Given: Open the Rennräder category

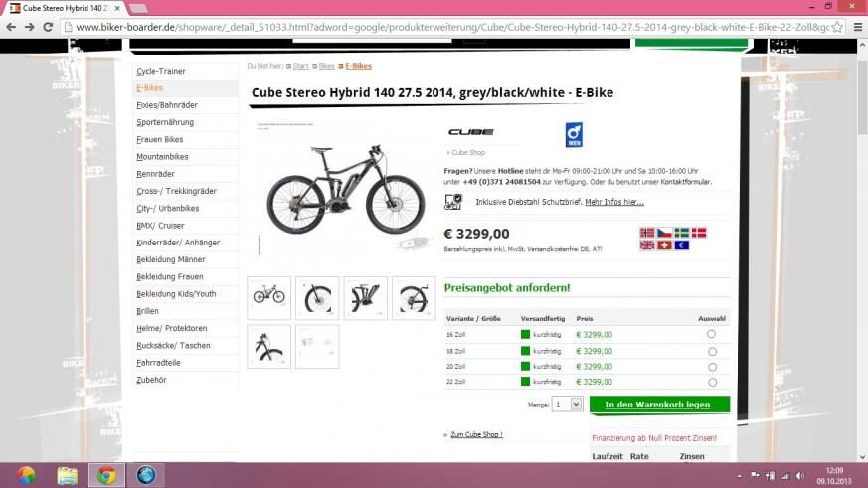Looking at the screenshot, I should 155,174.
